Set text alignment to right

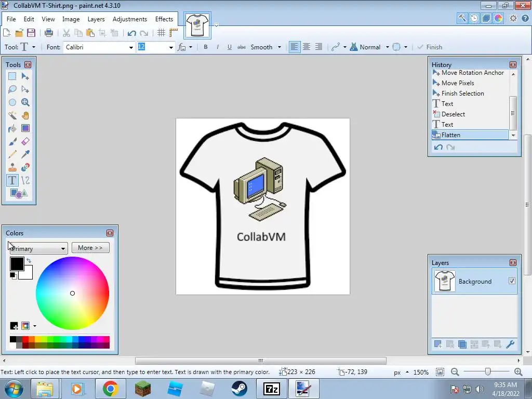318,47
